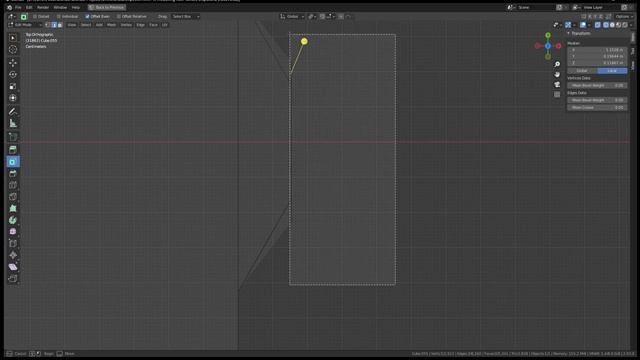Open the Window menu
Image resolution: width=640 pixels, height=360 pixels.
(x=60, y=7)
